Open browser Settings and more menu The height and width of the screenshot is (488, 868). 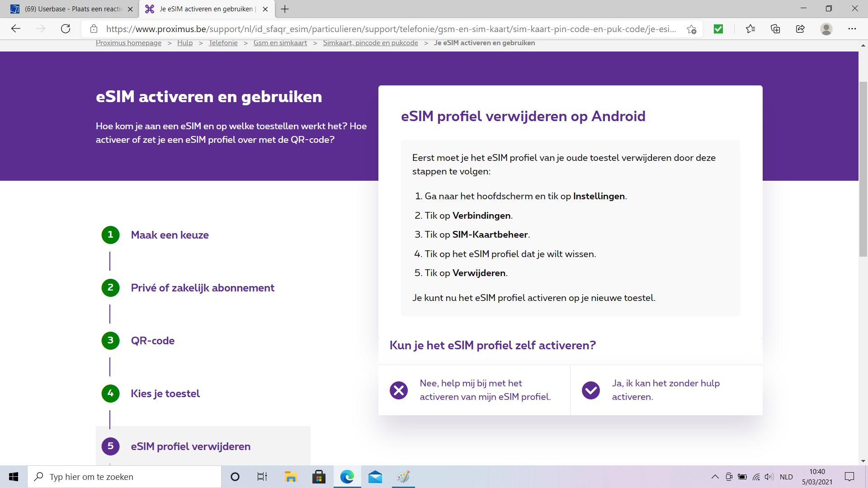coord(852,29)
